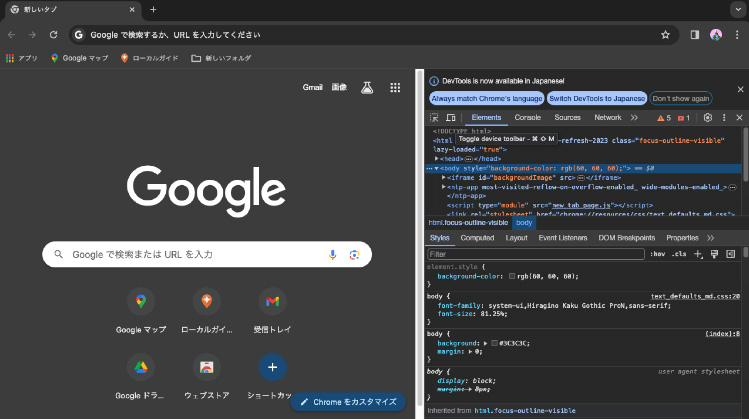
Task: Click the Google search box on page
Action: (206, 255)
